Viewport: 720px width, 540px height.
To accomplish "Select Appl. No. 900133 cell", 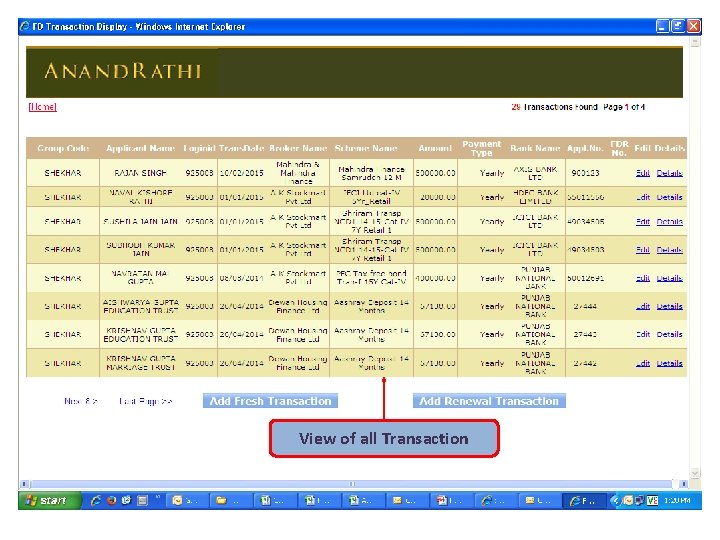I will coord(585,173).
